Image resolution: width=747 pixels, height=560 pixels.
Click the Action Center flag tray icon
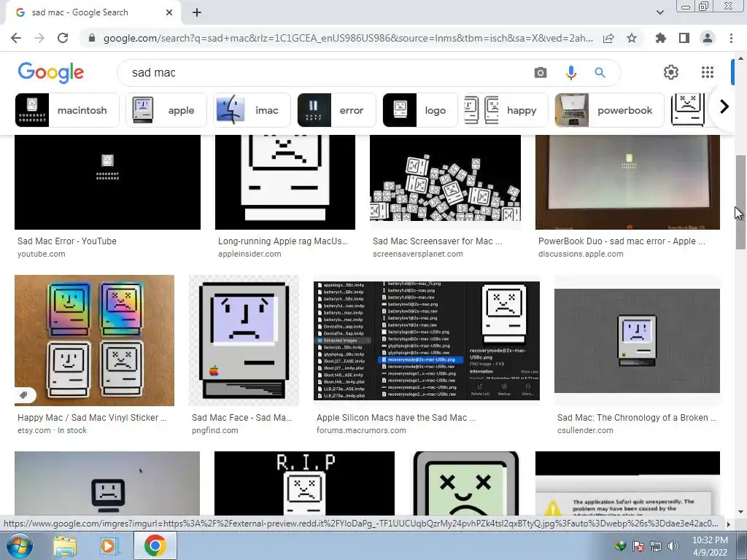coord(638,546)
